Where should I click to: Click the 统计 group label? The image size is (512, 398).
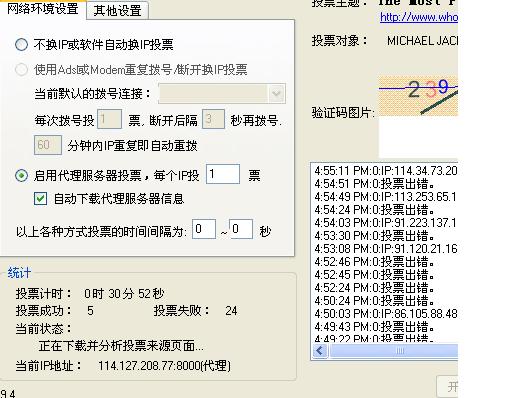point(19,273)
